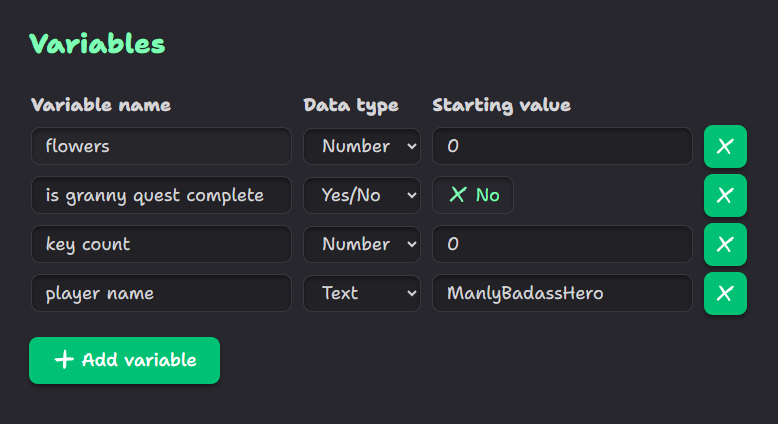Viewport: 778px width, 424px height.
Task: Open key count data type dropdown
Action: click(362, 244)
